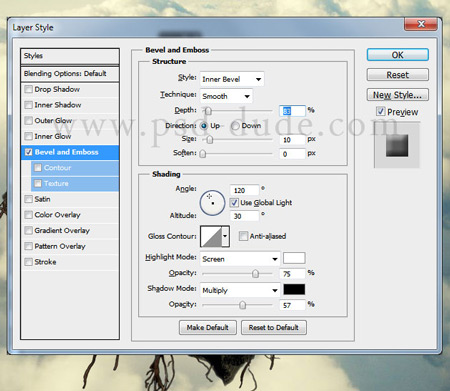This screenshot has height=391, width=450.
Task: Open Blending Options: Default
Action: [70, 74]
